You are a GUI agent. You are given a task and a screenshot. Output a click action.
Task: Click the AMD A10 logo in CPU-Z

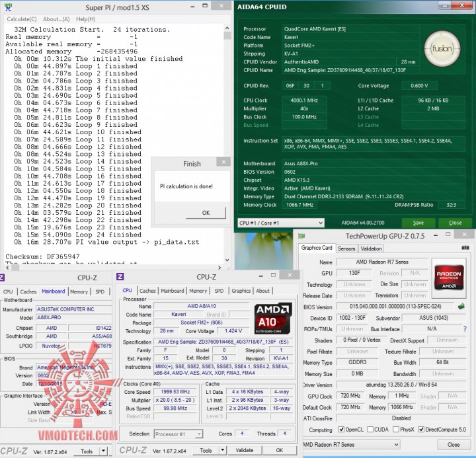(x=273, y=318)
